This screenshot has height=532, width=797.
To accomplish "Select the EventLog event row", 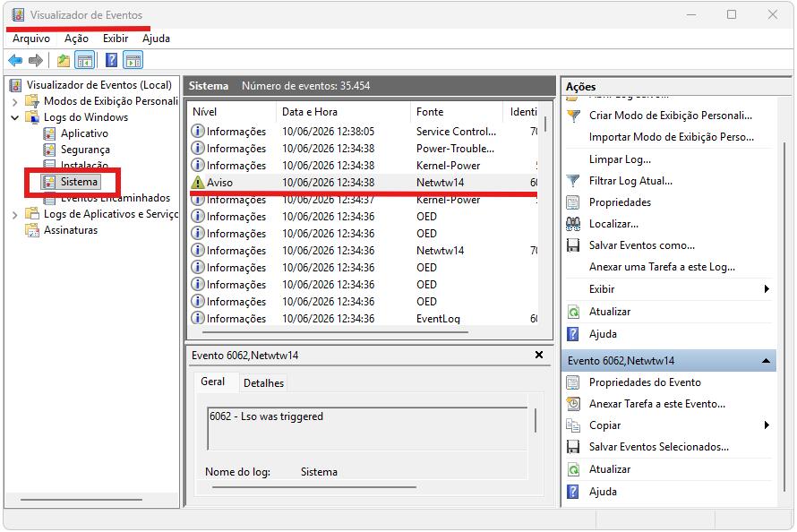I will click(x=364, y=319).
